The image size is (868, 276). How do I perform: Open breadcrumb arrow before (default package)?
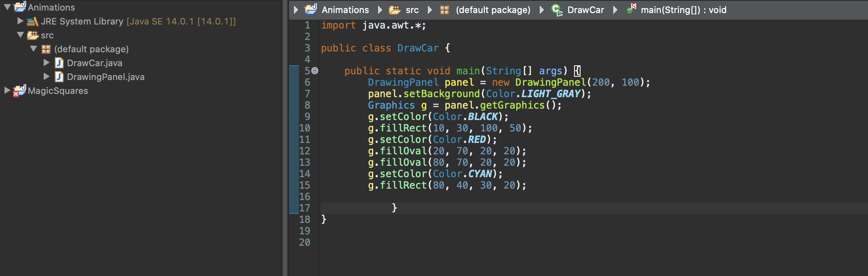(x=430, y=10)
